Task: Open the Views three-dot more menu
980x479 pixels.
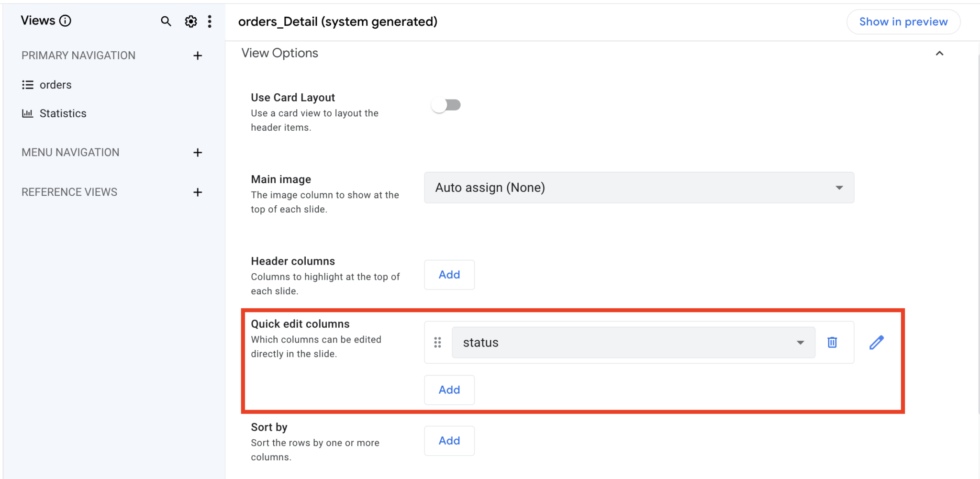Action: point(210,21)
